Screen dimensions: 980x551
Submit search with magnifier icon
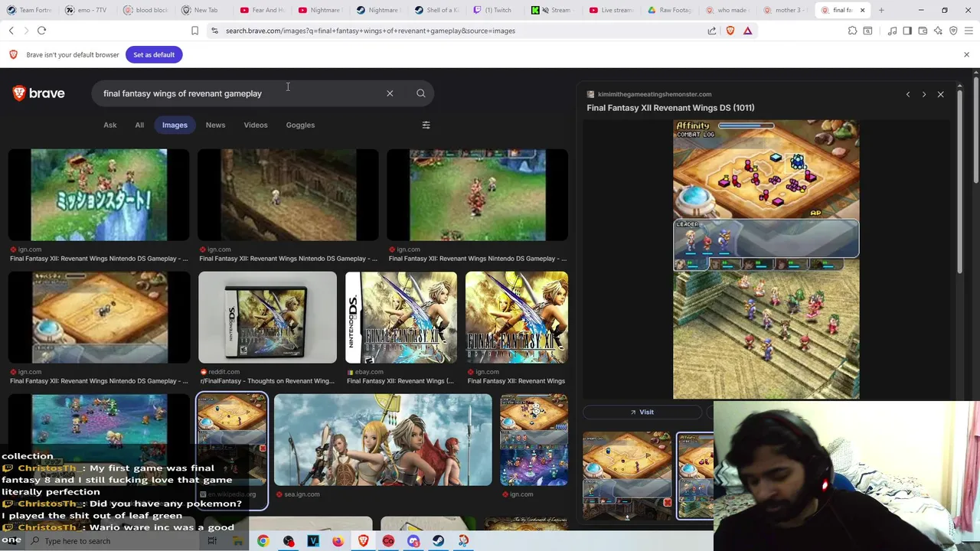420,93
